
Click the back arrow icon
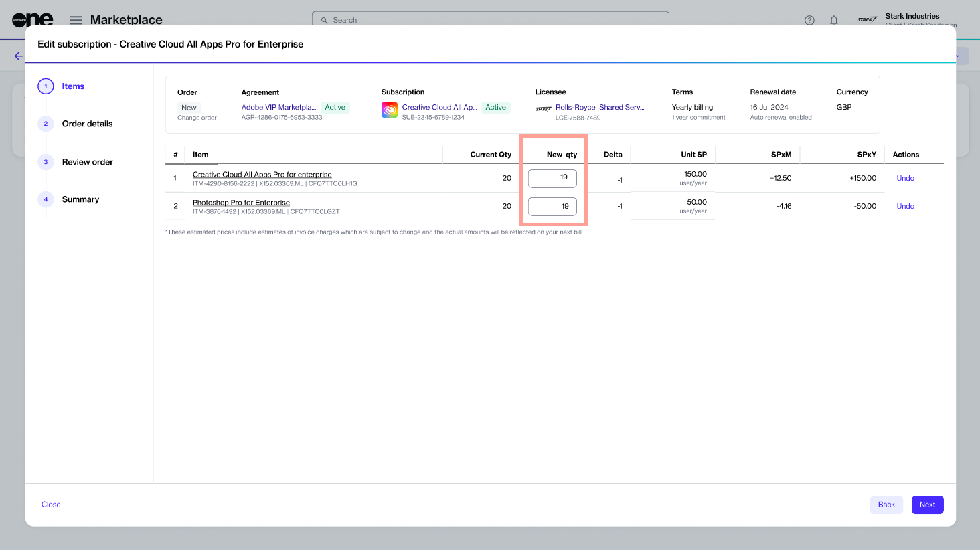pyautogui.click(x=18, y=56)
